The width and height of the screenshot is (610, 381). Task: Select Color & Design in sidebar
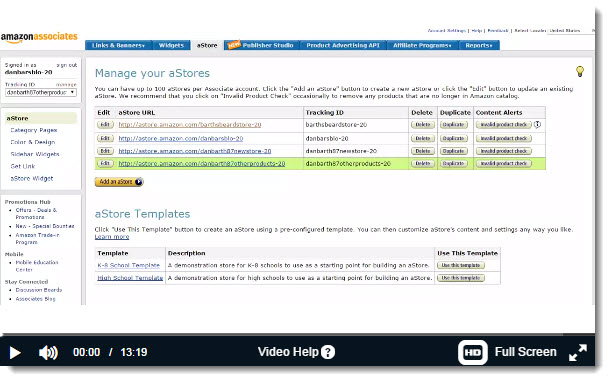[33, 142]
